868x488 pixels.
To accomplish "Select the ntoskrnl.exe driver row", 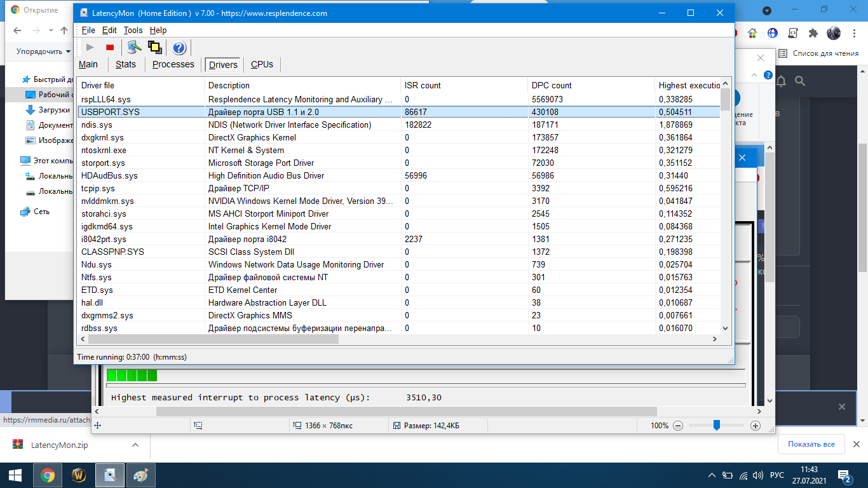I will tap(399, 150).
